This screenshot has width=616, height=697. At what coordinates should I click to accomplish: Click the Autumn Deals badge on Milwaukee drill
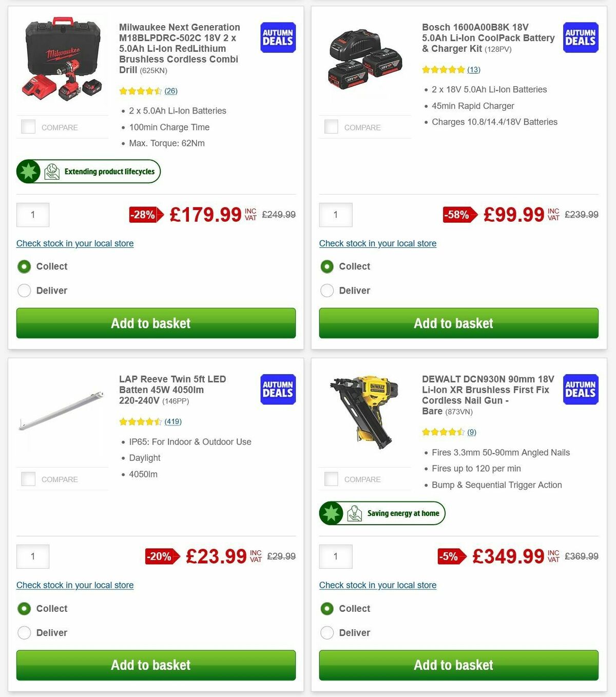(x=277, y=37)
